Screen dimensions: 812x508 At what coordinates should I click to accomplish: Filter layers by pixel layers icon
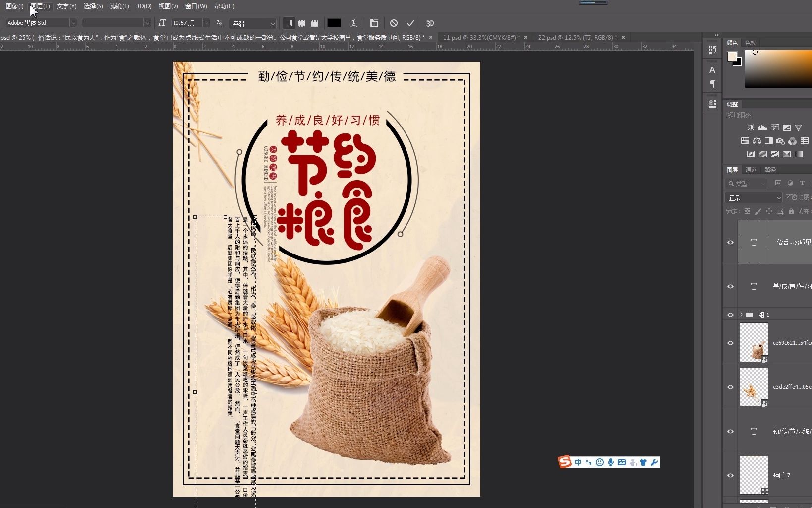[x=778, y=183]
